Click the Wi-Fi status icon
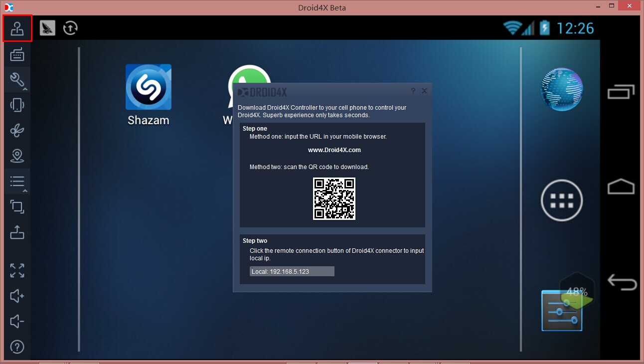Image resolution: width=644 pixels, height=364 pixels. pos(511,27)
